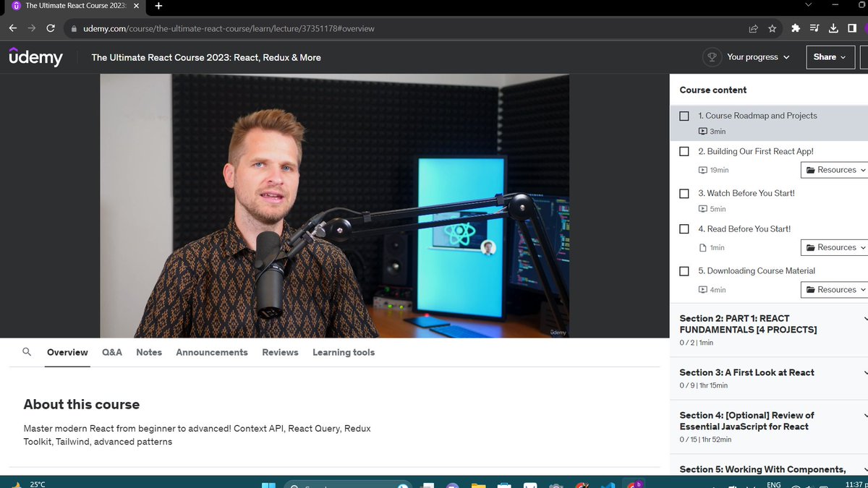Open lecture 3. Watch Before You Start!

746,193
